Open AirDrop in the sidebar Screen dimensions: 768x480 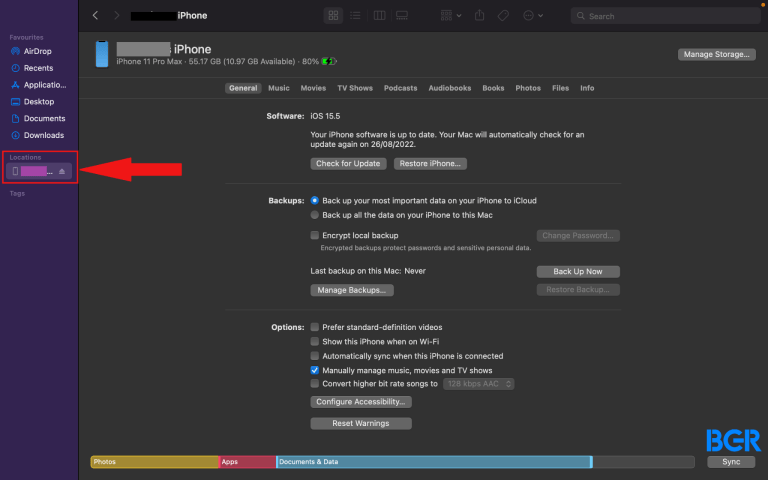38,51
